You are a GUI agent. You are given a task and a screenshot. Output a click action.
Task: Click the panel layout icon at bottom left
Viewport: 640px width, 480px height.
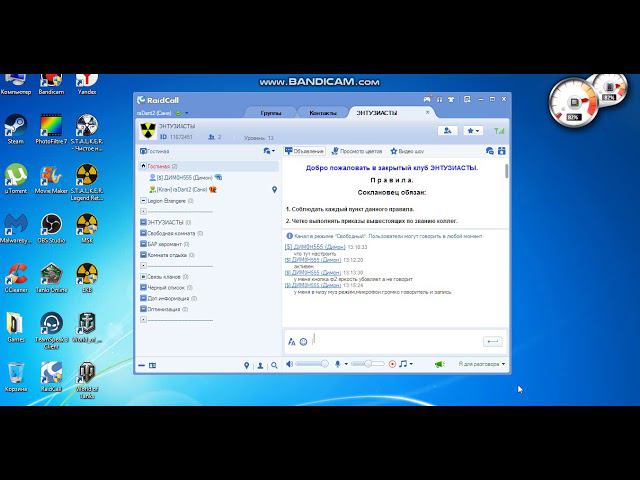click(x=152, y=365)
